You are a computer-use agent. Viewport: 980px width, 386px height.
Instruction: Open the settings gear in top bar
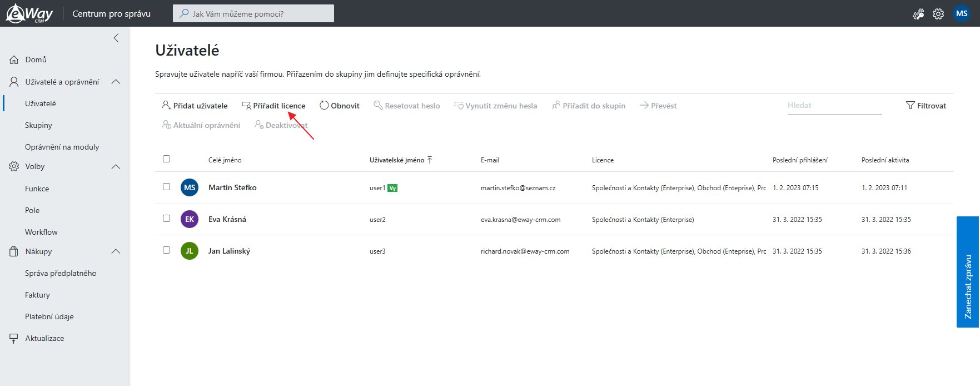(938, 14)
